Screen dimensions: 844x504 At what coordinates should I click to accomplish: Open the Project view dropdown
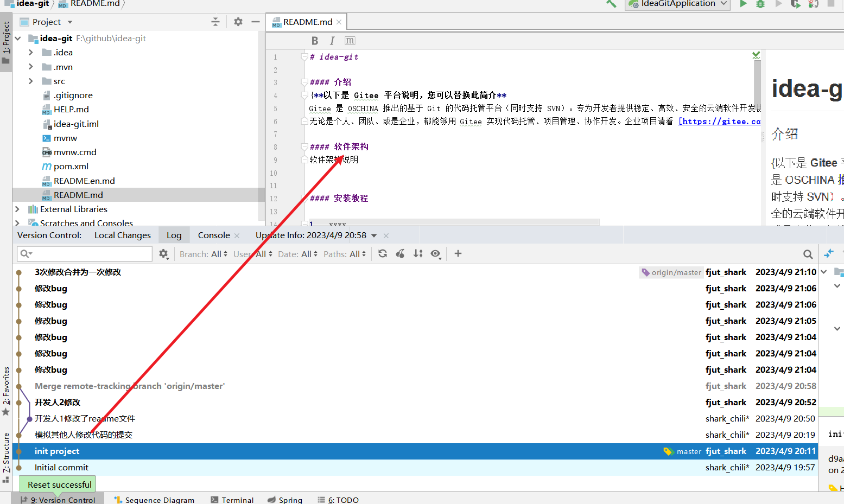tap(70, 22)
